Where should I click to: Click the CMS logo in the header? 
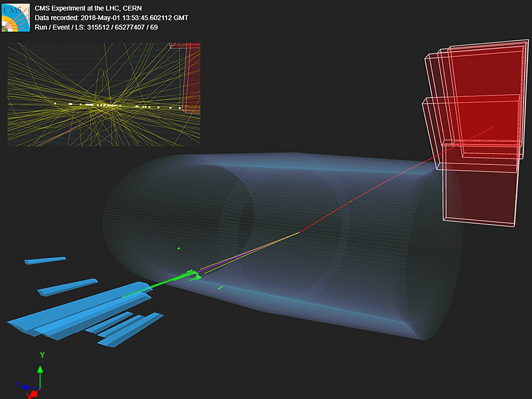[x=16, y=17]
